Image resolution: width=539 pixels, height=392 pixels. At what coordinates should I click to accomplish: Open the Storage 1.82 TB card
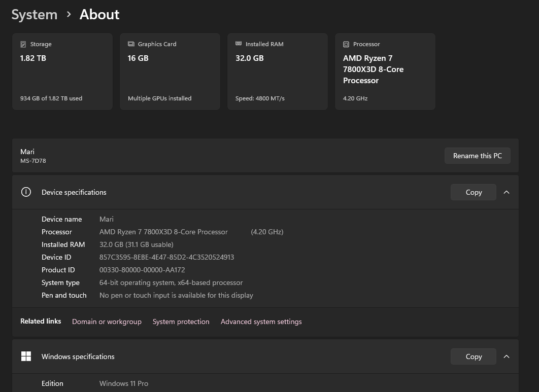62,72
